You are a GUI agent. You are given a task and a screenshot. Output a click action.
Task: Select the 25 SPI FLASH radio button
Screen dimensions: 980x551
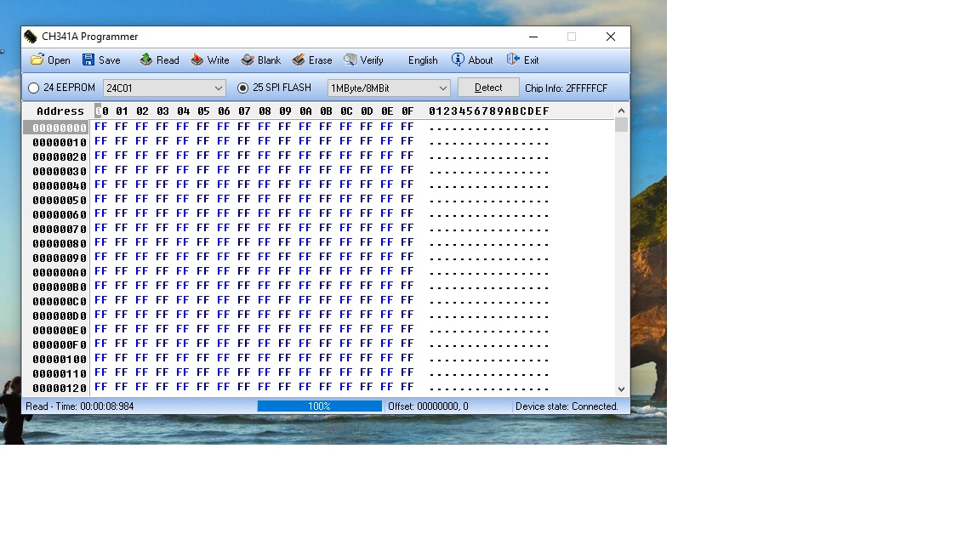[x=242, y=88]
